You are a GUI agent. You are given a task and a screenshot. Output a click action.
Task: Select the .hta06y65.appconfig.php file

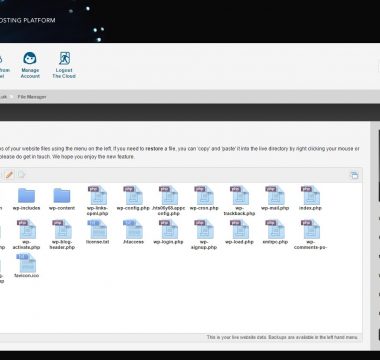click(x=168, y=201)
